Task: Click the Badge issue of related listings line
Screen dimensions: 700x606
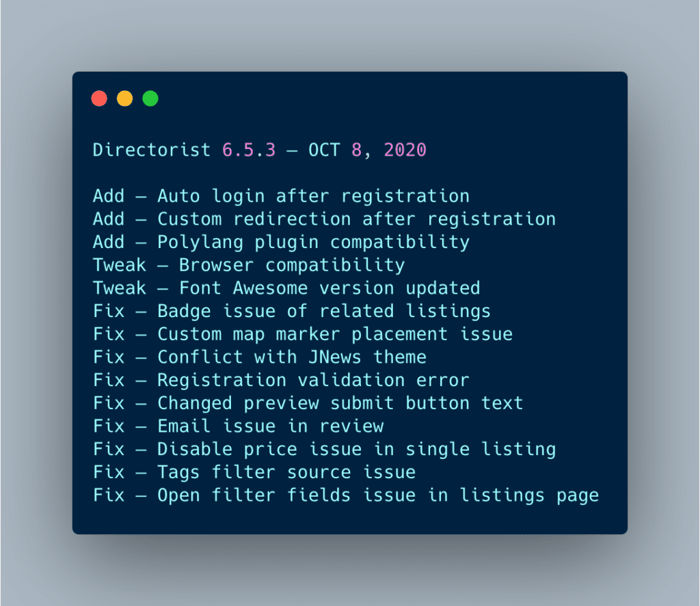Action: [292, 312]
